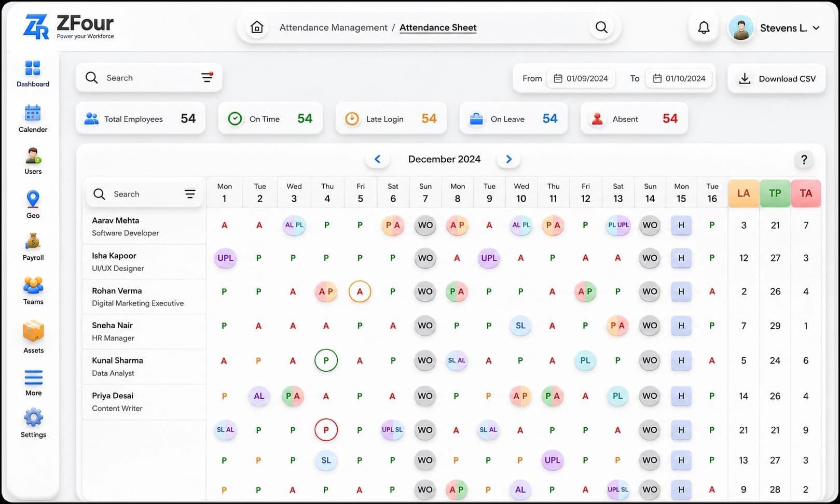Image resolution: width=840 pixels, height=504 pixels.
Task: Click the Late Login 54 card
Action: point(391,119)
